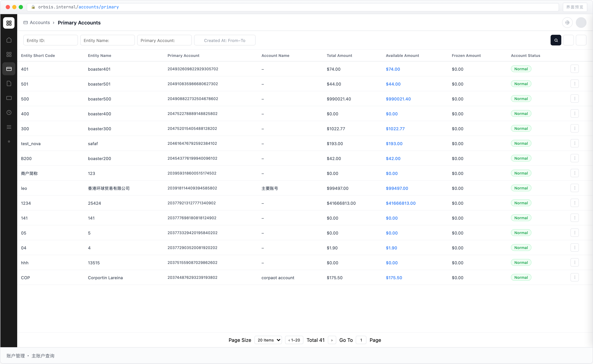Click account name 主要账号
The height and width of the screenshot is (364, 593).
(270, 188)
